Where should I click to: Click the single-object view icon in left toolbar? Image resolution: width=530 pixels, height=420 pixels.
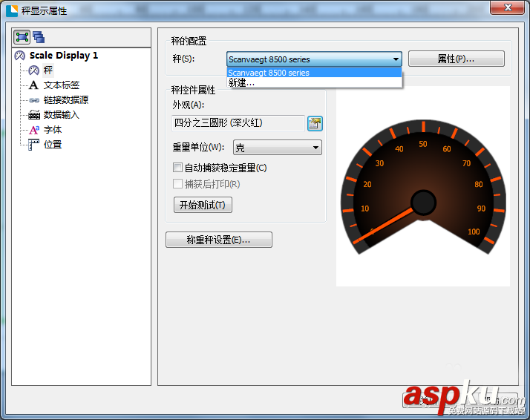tap(22, 37)
